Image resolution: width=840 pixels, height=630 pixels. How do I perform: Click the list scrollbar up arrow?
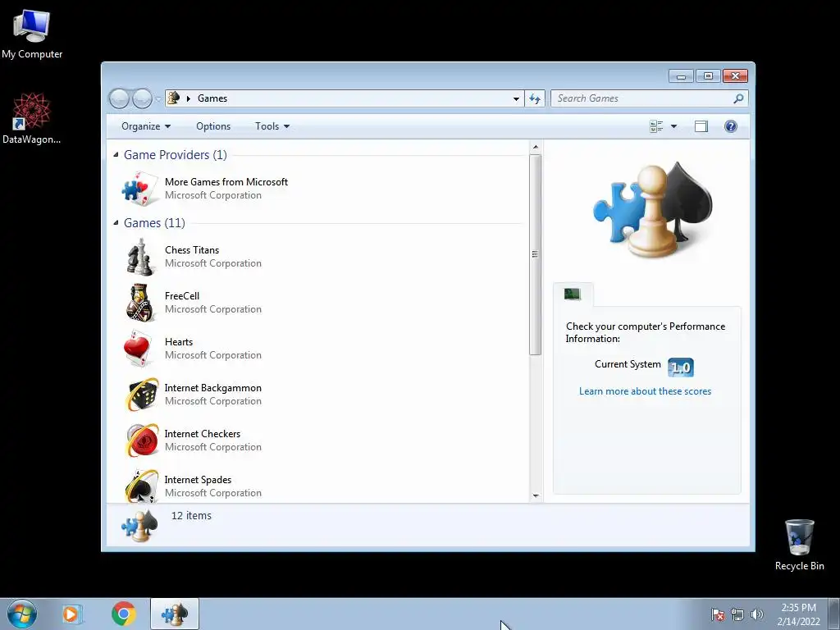point(535,147)
